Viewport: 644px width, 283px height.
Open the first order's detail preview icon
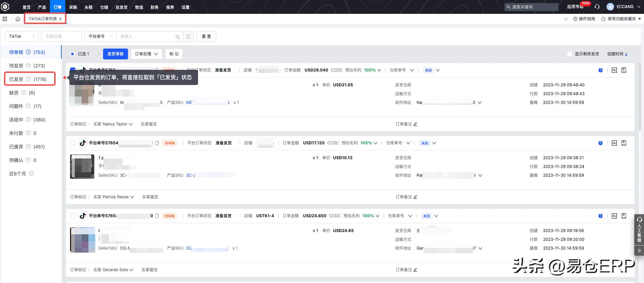click(614, 70)
